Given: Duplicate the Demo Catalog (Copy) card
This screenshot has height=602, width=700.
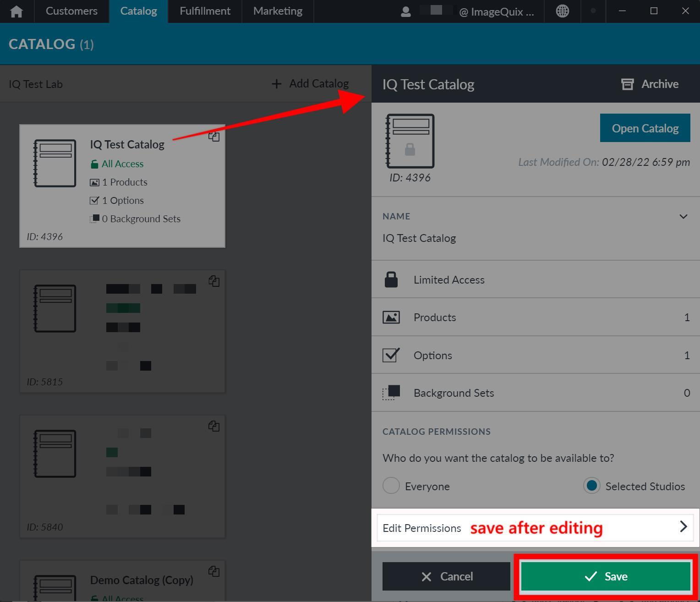Looking at the screenshot, I should (214, 571).
